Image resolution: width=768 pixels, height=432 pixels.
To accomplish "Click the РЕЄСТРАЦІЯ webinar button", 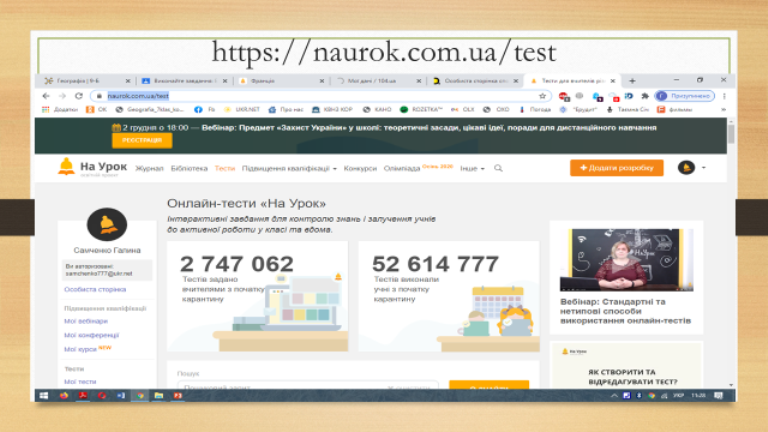I will pyautogui.click(x=142, y=140).
